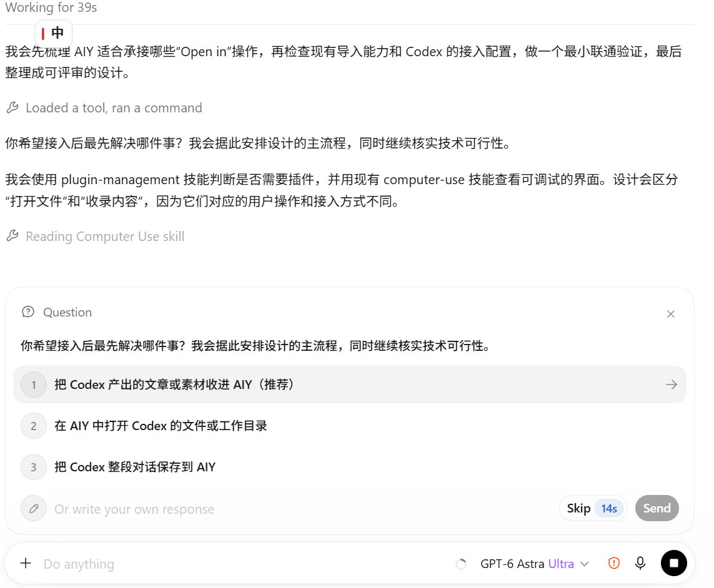The image size is (714, 588).
Task: Click the 中 input method indicator
Action: (53, 32)
